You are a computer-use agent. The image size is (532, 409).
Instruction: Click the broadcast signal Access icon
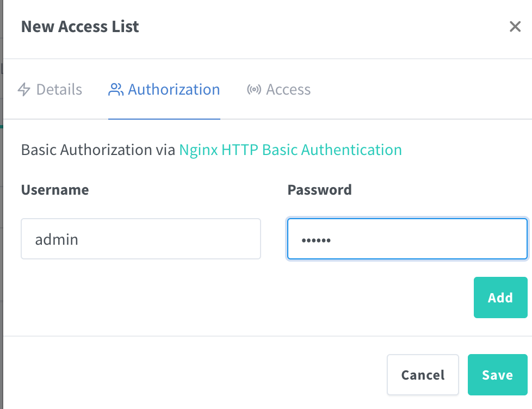(x=253, y=90)
